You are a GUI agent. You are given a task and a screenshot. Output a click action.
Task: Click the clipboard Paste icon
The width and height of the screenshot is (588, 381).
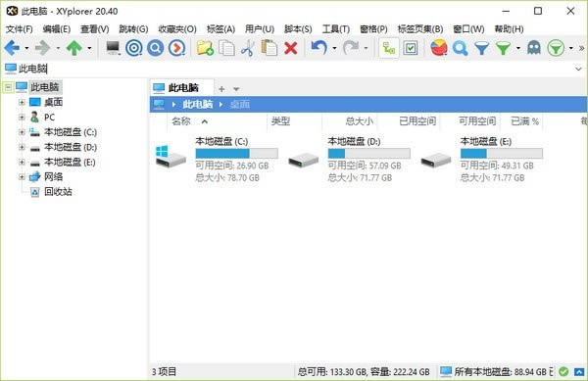269,48
